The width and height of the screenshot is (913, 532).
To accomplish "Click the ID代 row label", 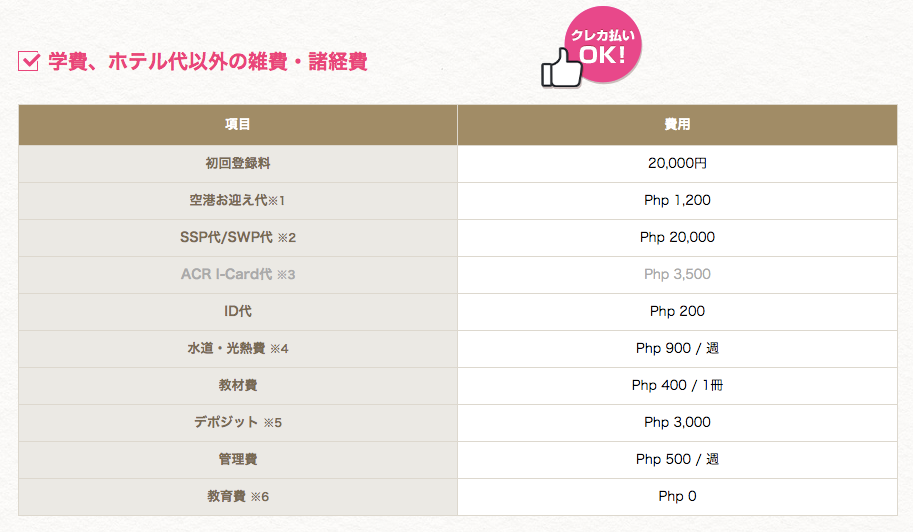I will 238,311.
